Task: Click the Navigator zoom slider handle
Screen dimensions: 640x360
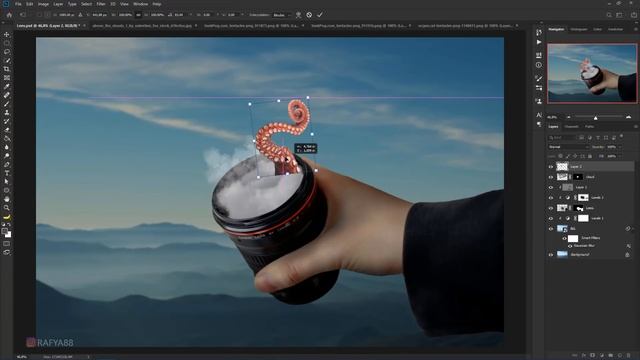Action: click(x=596, y=118)
